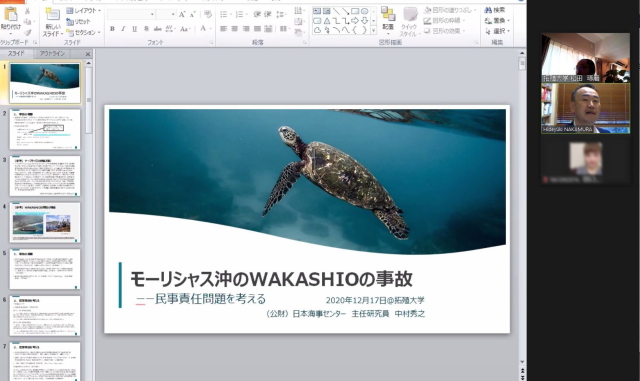Screen dimensions: 640x381
Task: Toggle Center text alignment
Action: point(235,29)
